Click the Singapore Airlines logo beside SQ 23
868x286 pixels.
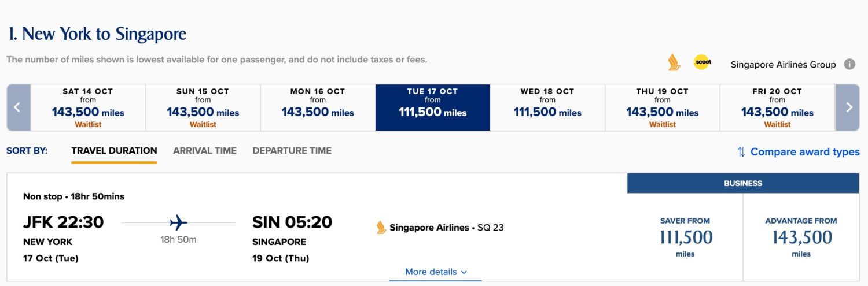pyautogui.click(x=381, y=228)
